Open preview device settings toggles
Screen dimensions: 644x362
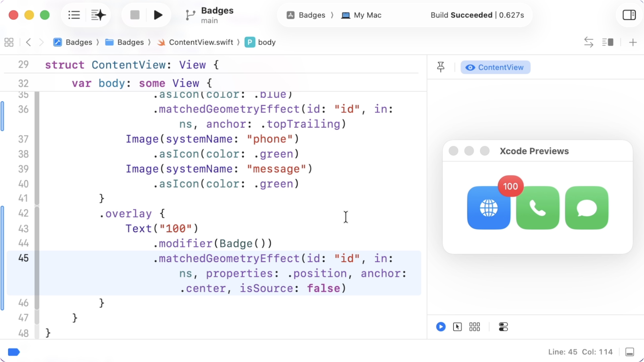coord(503,327)
